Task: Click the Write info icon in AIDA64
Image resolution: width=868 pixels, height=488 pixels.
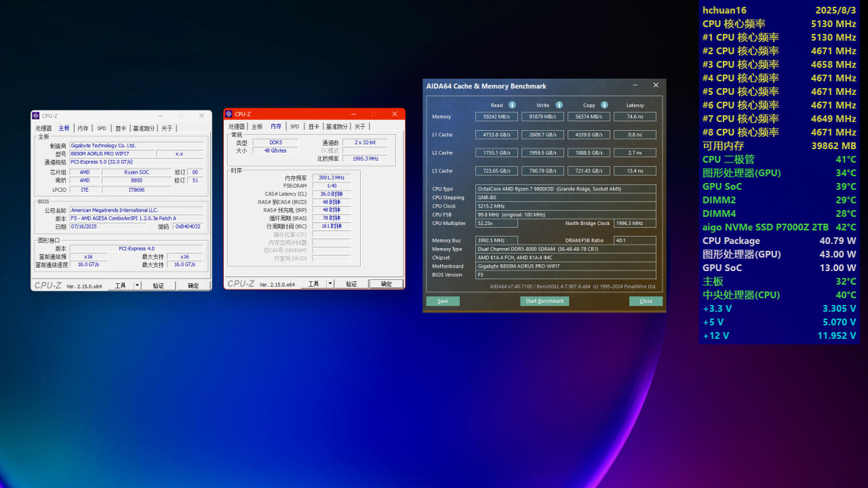Action: coord(559,105)
